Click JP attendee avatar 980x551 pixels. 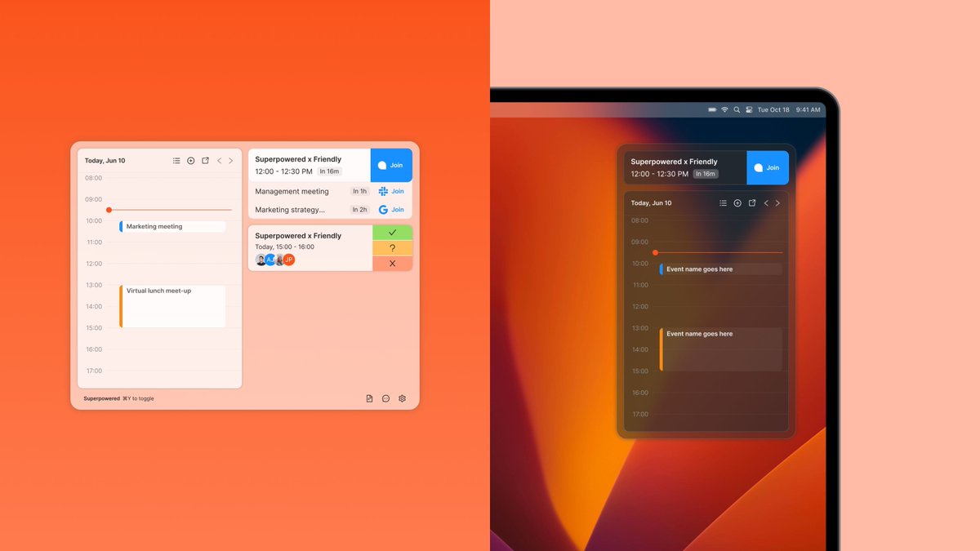point(288,260)
